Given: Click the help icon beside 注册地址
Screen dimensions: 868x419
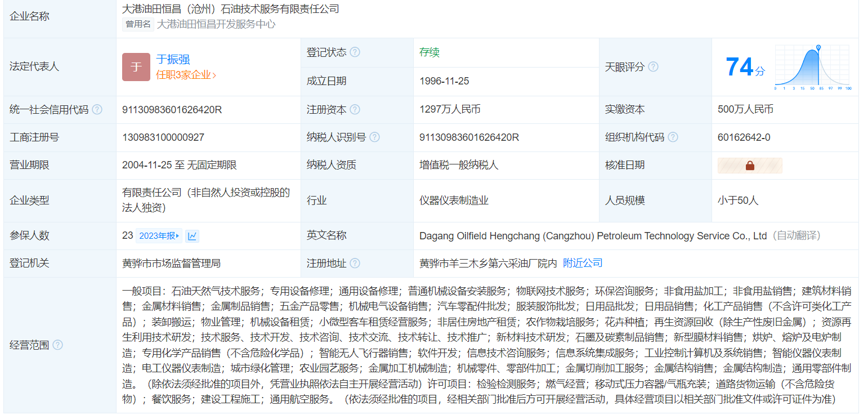Looking at the screenshot, I should tap(355, 263).
